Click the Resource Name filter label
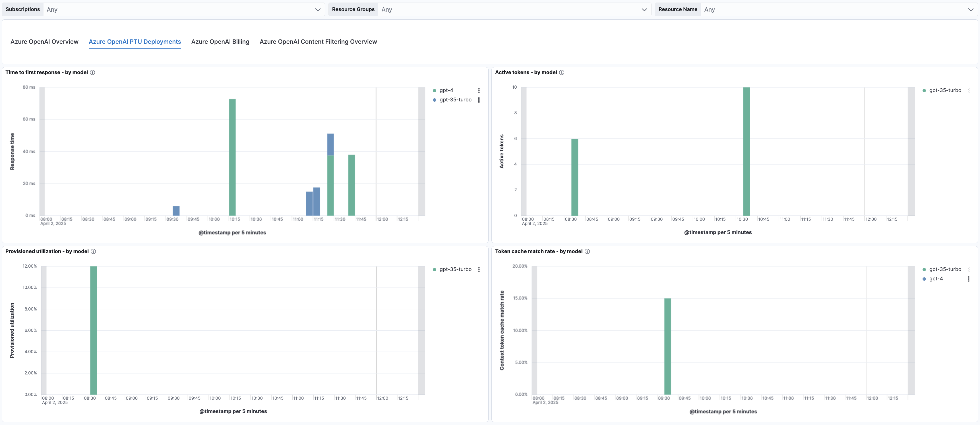This screenshot has height=425, width=980. (678, 9)
